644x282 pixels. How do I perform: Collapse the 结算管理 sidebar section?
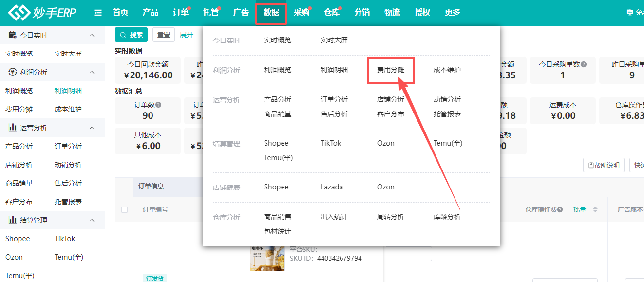click(x=92, y=220)
